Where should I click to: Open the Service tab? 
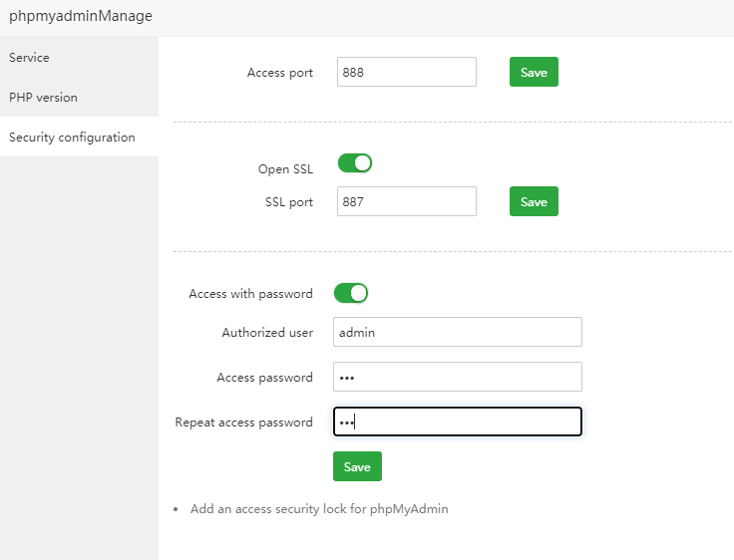30,58
